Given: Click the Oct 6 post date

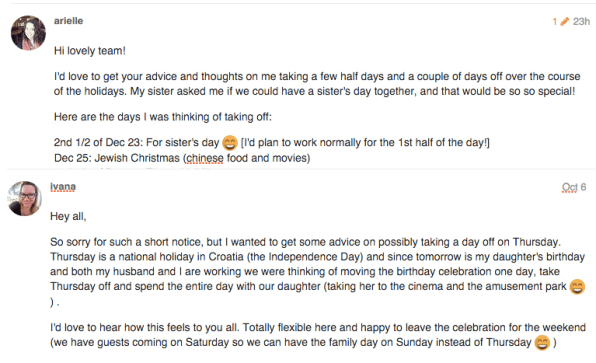Looking at the screenshot, I should click(x=574, y=187).
